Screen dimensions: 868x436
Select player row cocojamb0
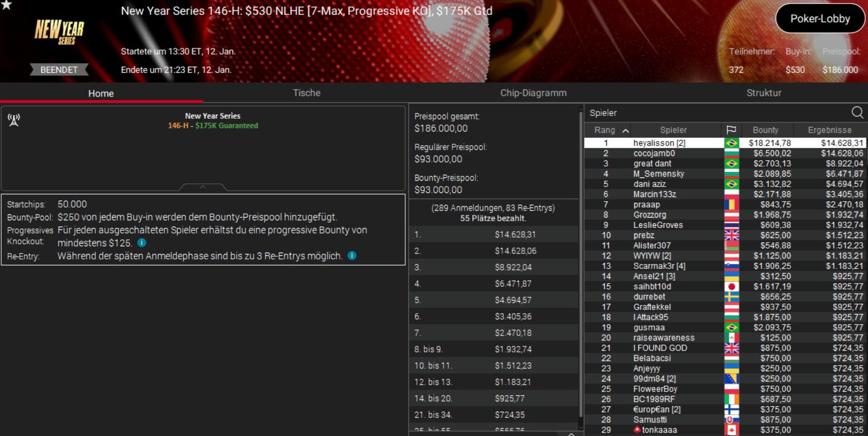[725, 153]
